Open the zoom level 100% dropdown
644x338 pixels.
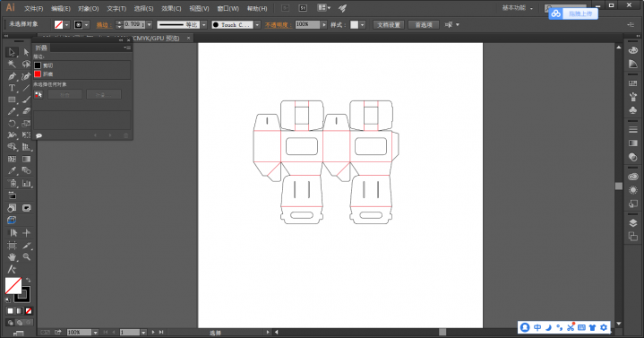[x=95, y=333]
